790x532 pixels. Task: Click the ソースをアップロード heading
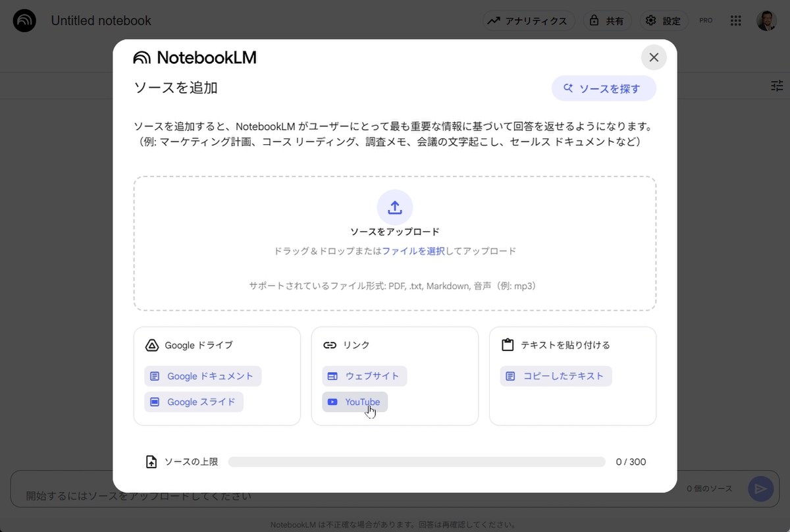[x=395, y=232]
